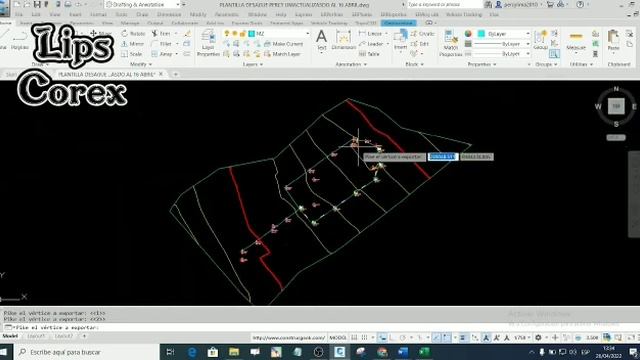The height and width of the screenshot is (360, 640).
Task: Select the Fillet tool
Action: [161, 44]
